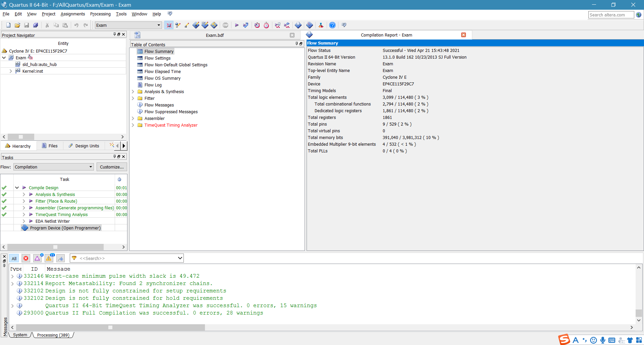Click Start Analysis & Synthesis icon
Viewport: 644px width, 345px height.
[246, 25]
